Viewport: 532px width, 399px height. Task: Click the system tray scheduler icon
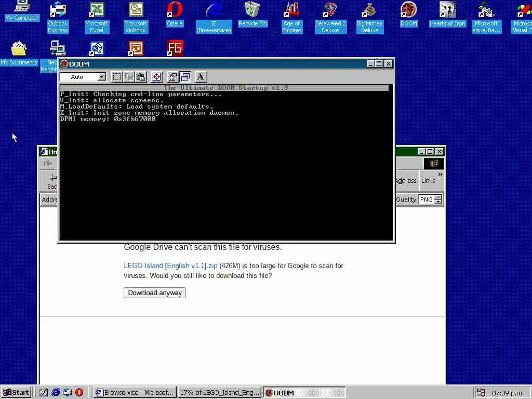481,393
